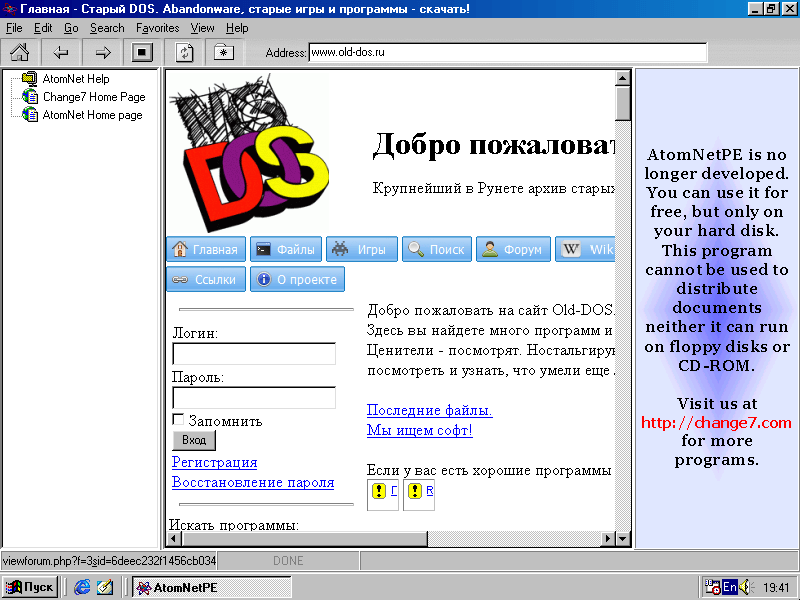The width and height of the screenshot is (800, 600).
Task: Go forward using the right arrow button
Action: (x=102, y=52)
